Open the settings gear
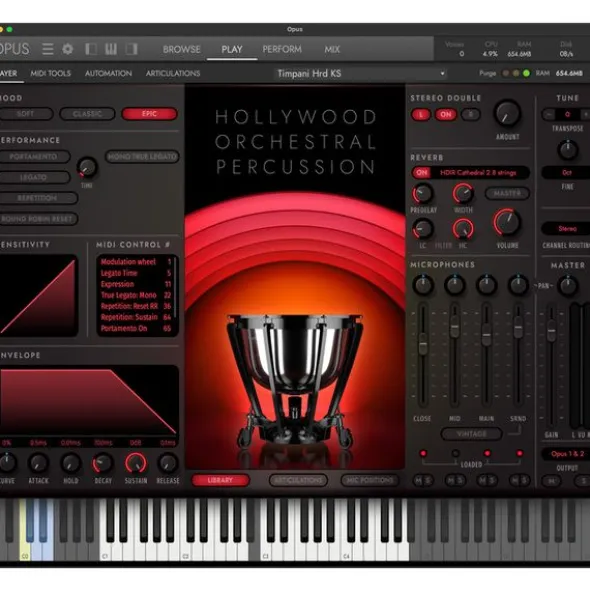The width and height of the screenshot is (590, 591). click(68, 49)
